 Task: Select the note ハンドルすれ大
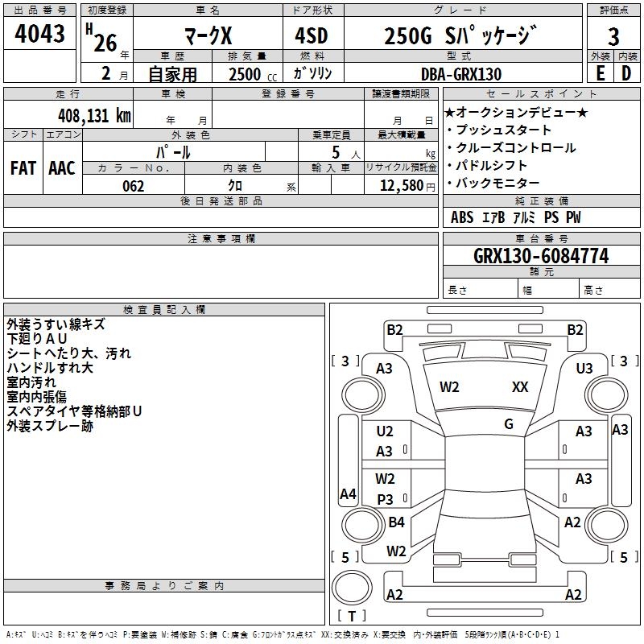click(x=50, y=368)
